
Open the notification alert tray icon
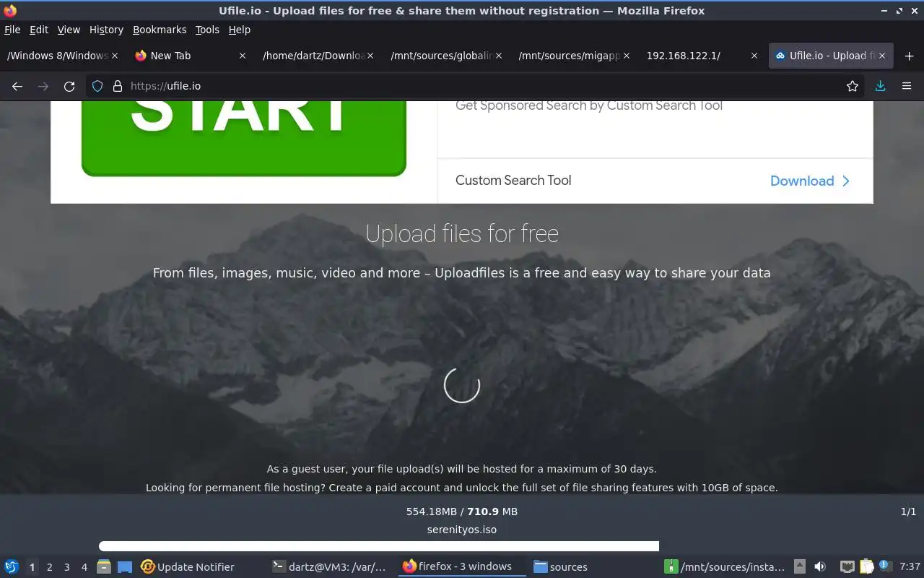tap(884, 566)
